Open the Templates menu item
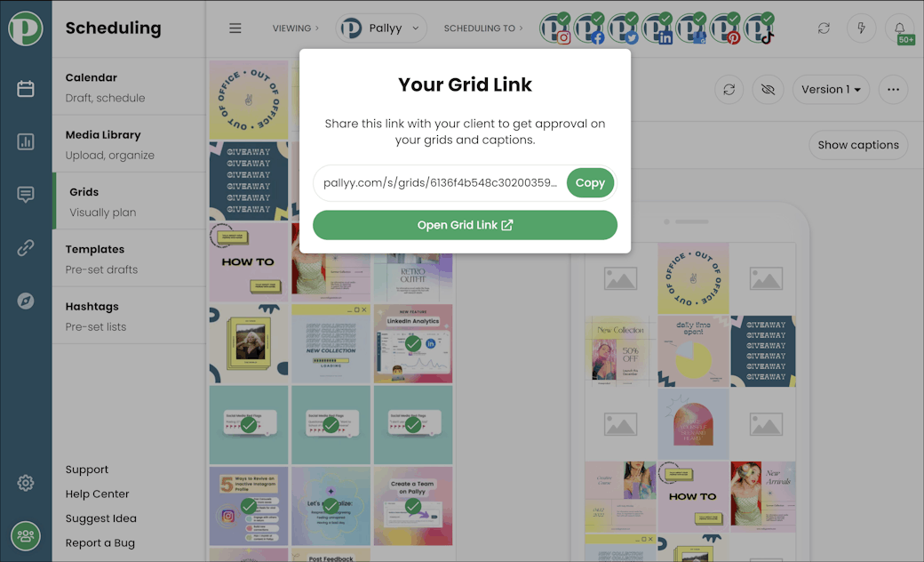The width and height of the screenshot is (924, 562). pos(129,259)
